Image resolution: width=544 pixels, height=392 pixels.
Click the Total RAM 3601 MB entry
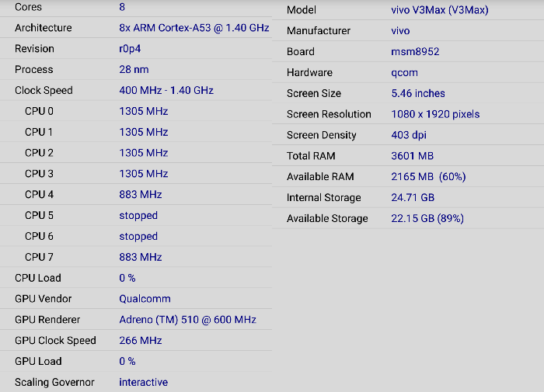click(408, 155)
